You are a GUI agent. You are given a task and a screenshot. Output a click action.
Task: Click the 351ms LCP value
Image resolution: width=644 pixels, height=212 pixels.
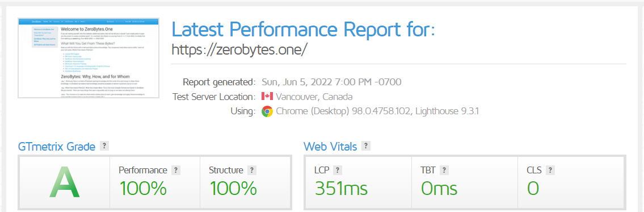341,189
